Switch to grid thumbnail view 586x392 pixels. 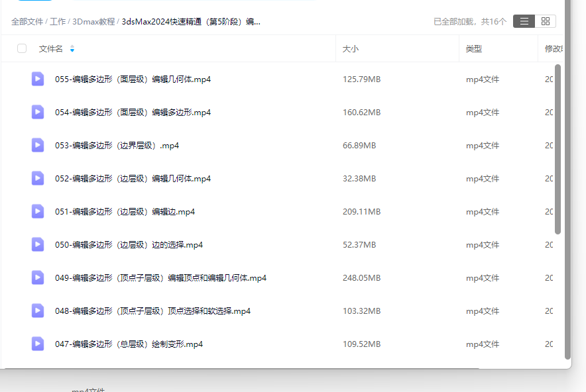(x=545, y=21)
